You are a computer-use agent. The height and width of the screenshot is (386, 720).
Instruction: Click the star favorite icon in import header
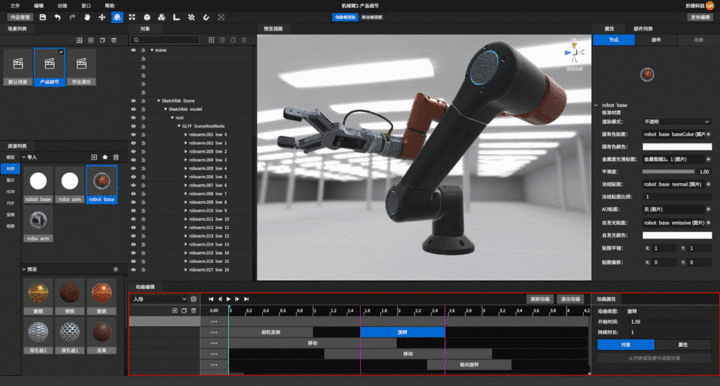[105, 157]
